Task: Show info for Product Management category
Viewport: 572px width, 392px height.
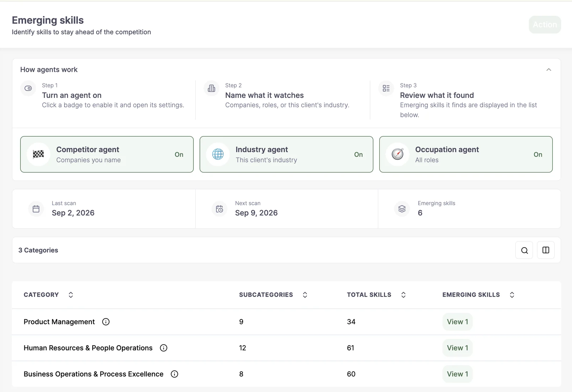Action: pyautogui.click(x=106, y=322)
